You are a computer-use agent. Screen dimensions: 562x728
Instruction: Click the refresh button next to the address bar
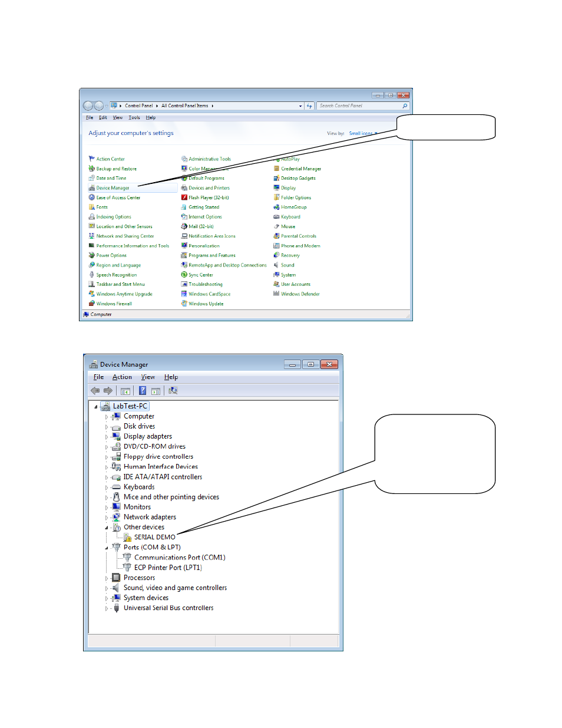[309, 106]
